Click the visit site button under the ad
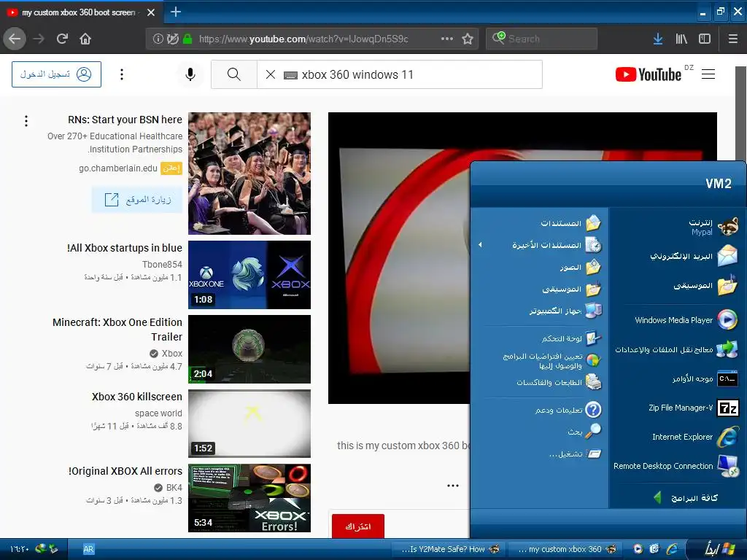The width and height of the screenshot is (747, 560). [x=137, y=200]
